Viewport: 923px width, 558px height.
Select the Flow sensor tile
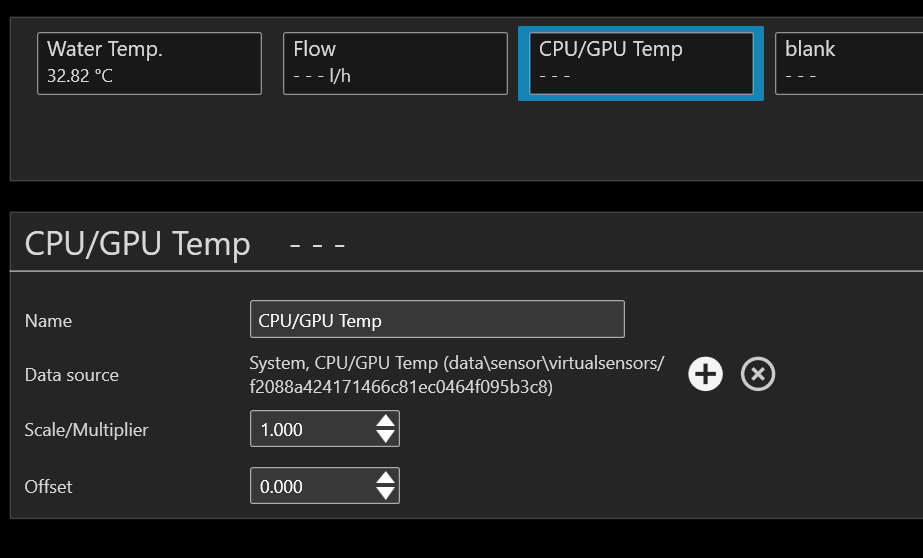[395, 63]
